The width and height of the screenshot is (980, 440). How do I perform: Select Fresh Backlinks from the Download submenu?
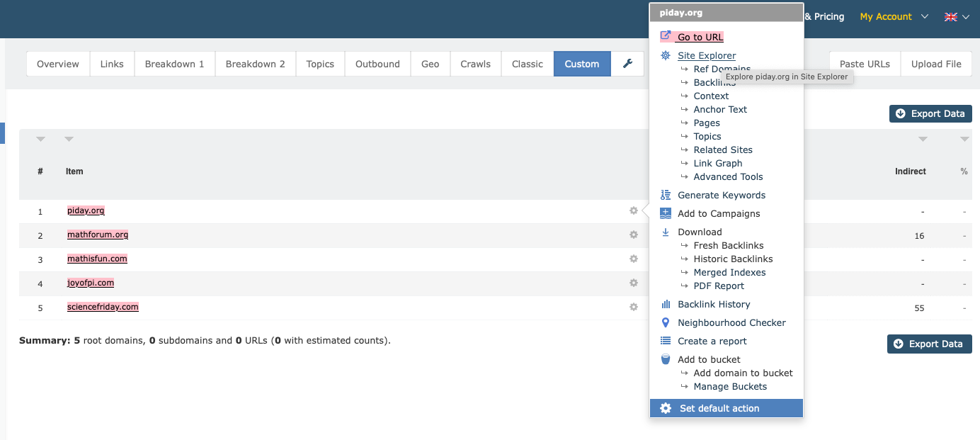[x=728, y=245]
